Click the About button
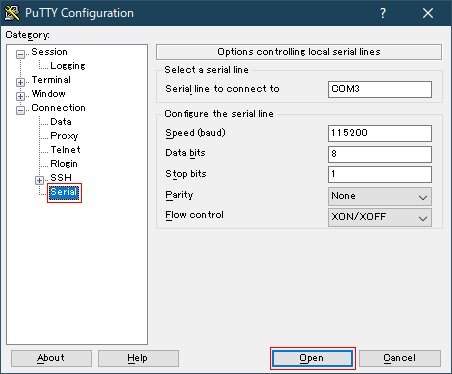The image size is (452, 374). pos(51,358)
